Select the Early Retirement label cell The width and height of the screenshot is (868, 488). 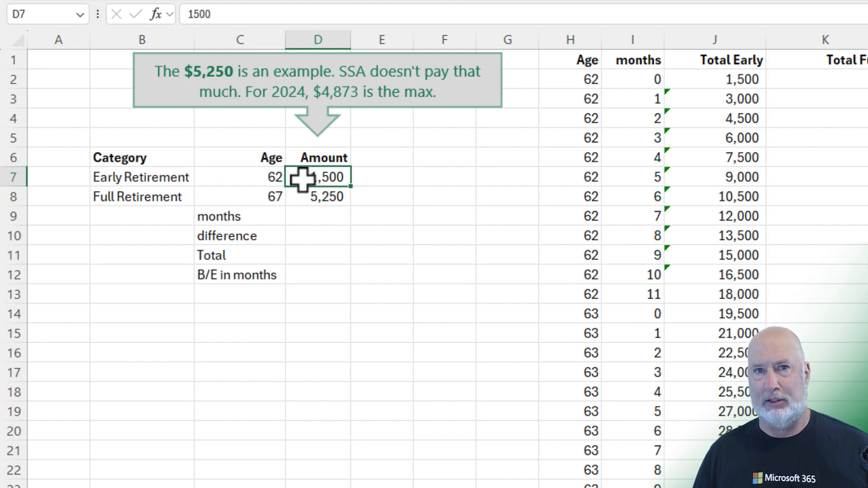coord(142,177)
